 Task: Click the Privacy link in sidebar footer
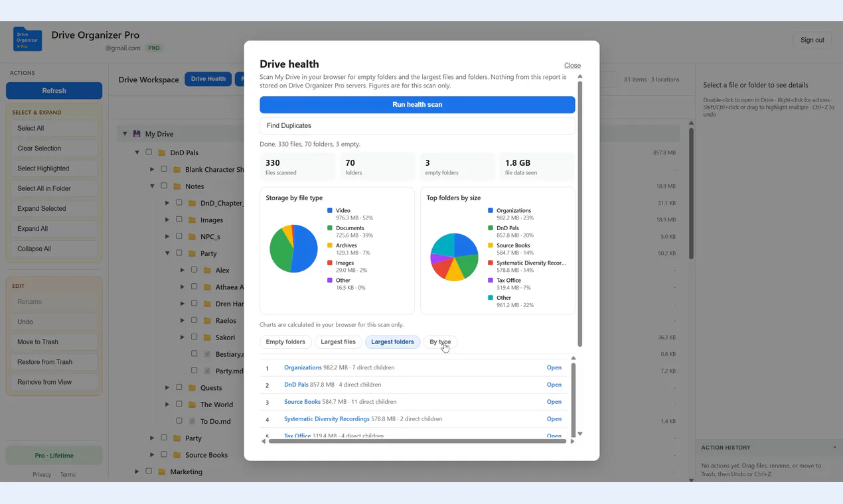coord(42,475)
